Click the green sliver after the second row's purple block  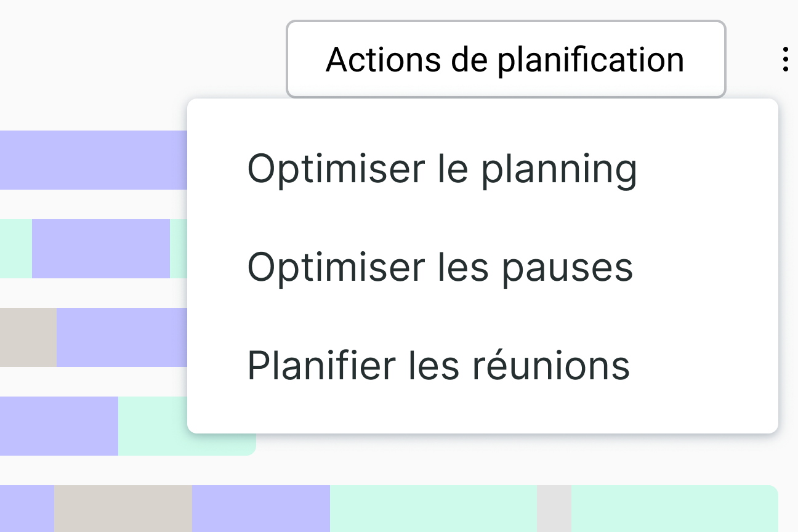point(179,248)
